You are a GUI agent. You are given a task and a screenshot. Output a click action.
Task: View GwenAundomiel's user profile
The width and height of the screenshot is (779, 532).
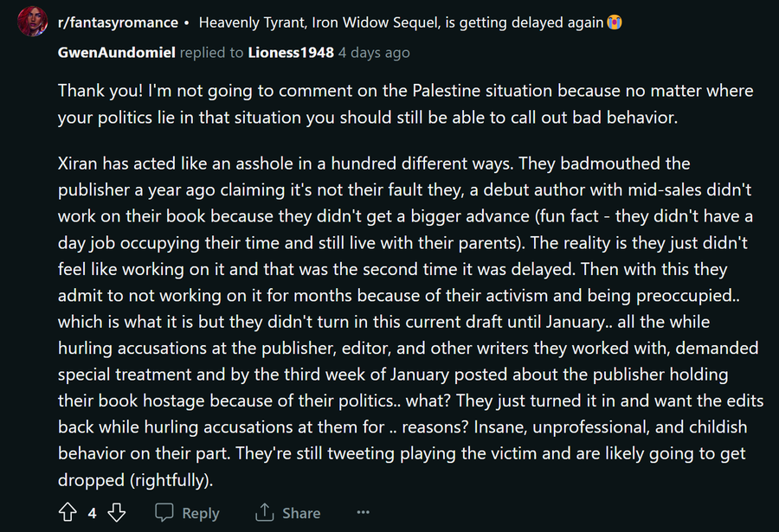click(x=116, y=52)
